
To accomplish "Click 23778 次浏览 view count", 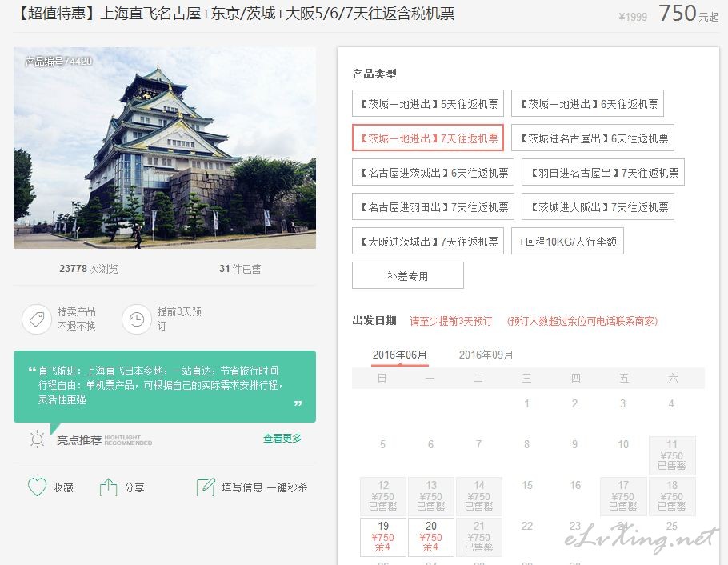I will pos(88,269).
